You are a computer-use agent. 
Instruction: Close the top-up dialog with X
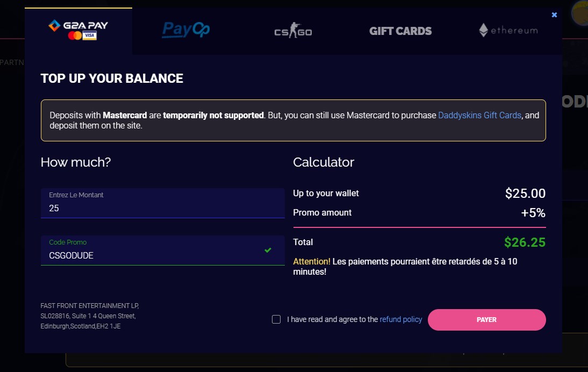click(x=554, y=15)
